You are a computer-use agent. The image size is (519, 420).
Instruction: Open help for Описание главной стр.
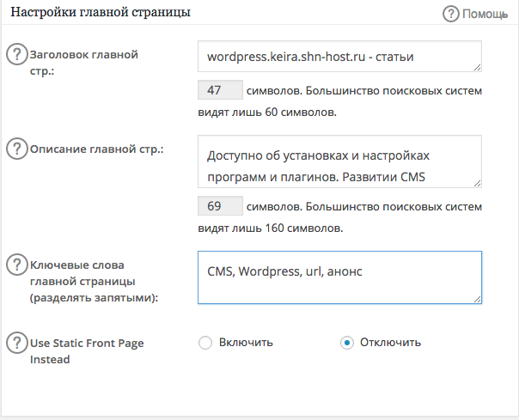pos(16,149)
